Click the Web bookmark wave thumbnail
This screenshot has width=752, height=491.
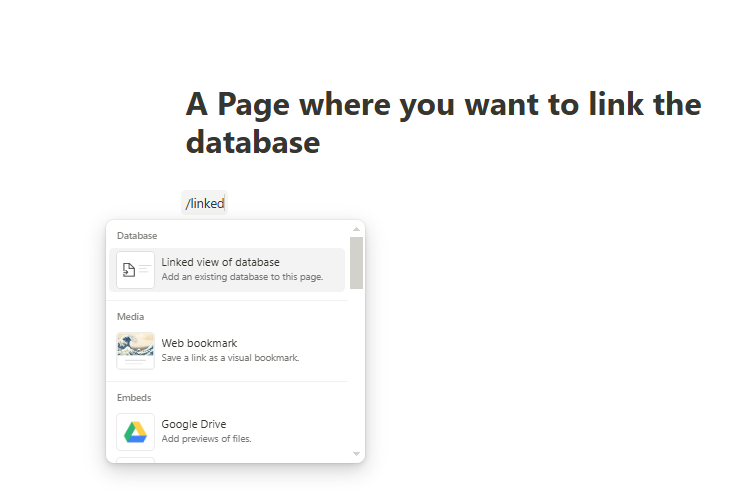click(135, 351)
